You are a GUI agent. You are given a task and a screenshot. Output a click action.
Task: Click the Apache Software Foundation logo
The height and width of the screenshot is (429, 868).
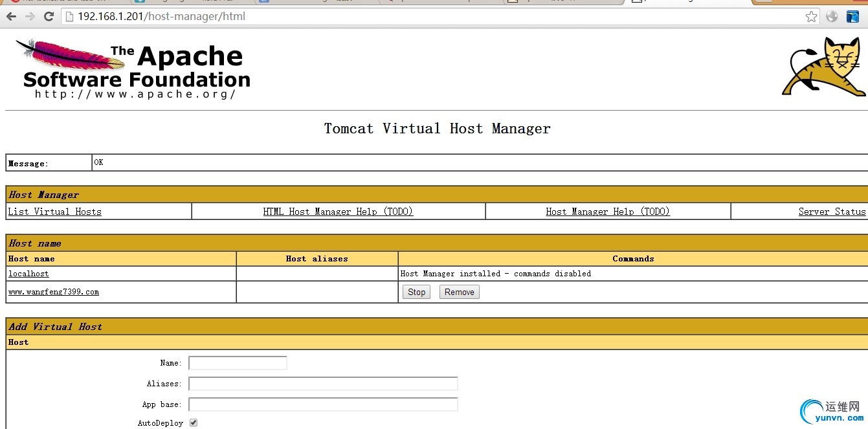133,69
